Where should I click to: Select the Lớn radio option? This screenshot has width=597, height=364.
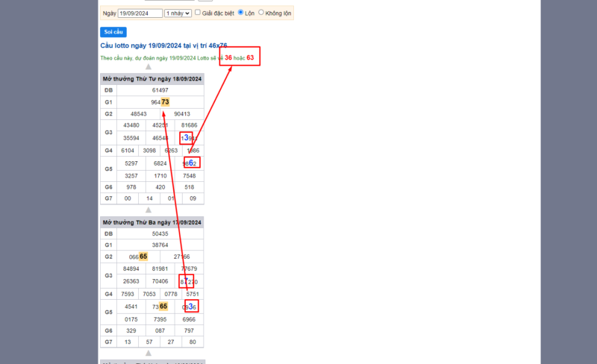pos(240,13)
